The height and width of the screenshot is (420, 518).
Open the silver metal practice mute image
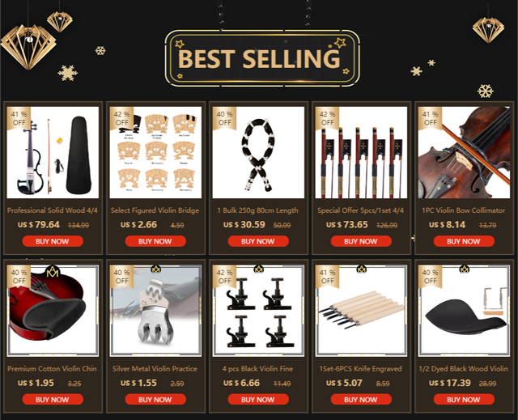click(155, 311)
